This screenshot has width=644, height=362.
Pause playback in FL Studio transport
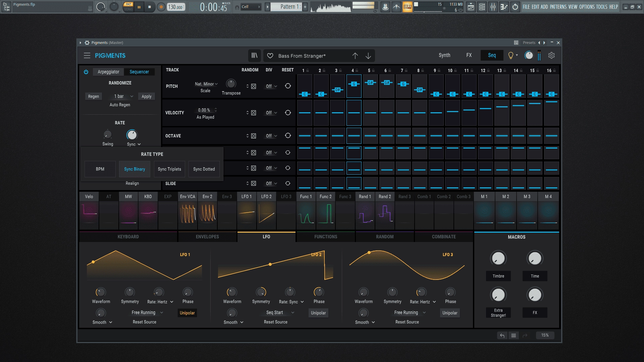139,7
